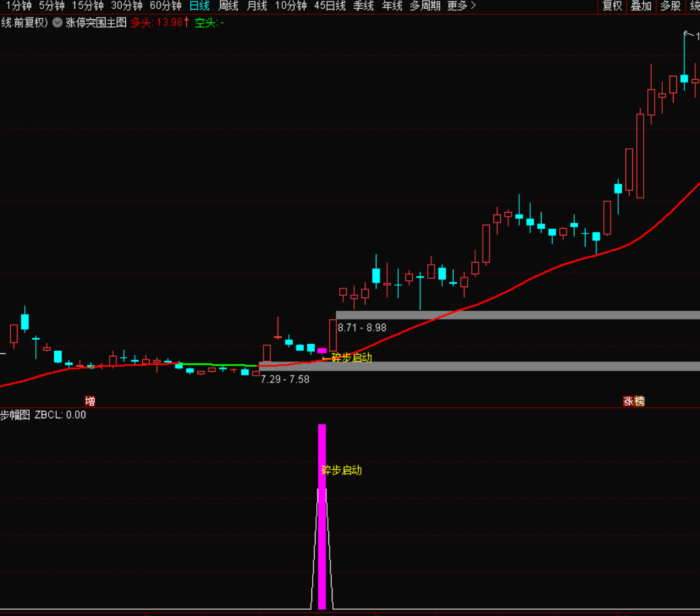
Task: Expand the 更多 periods list
Action: (461, 6)
